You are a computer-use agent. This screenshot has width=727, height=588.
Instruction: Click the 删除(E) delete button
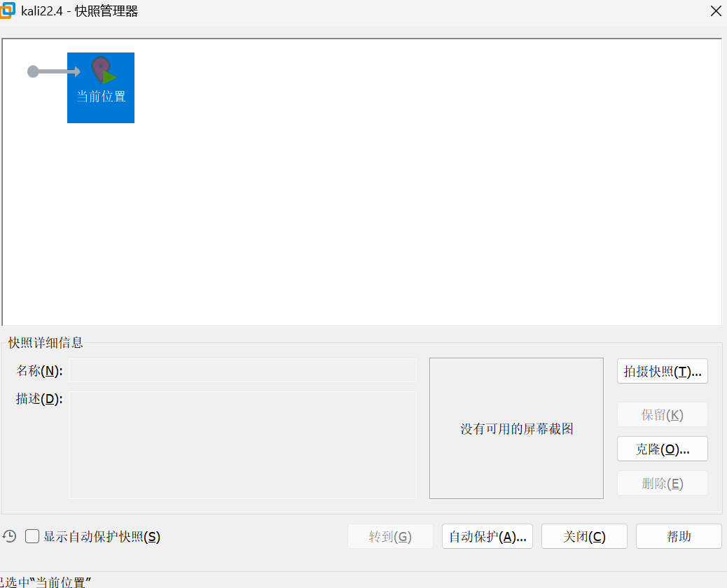pos(662,484)
